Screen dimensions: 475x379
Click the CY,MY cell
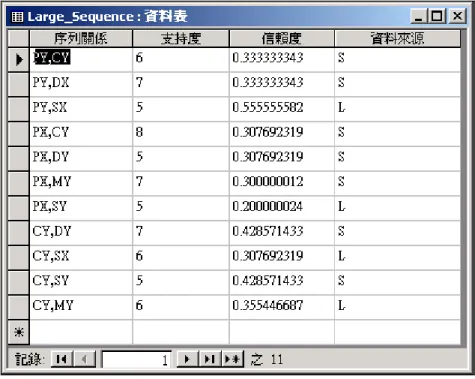(x=81, y=307)
